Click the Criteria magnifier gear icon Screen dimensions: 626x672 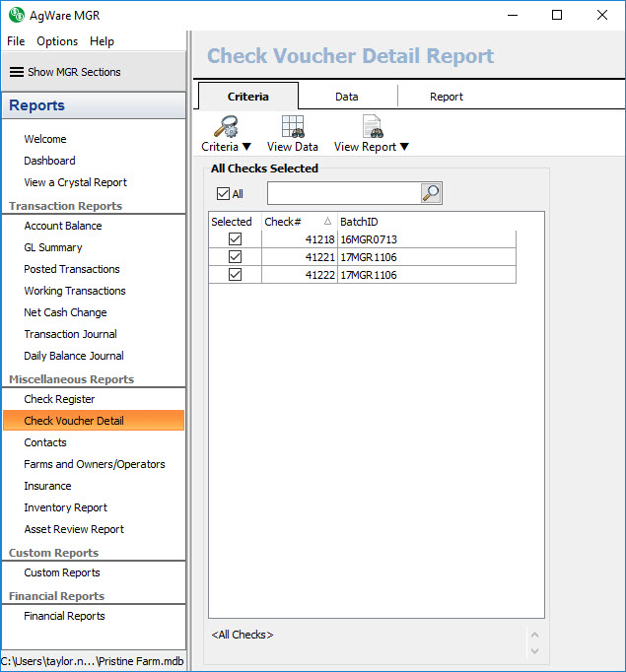click(x=226, y=126)
